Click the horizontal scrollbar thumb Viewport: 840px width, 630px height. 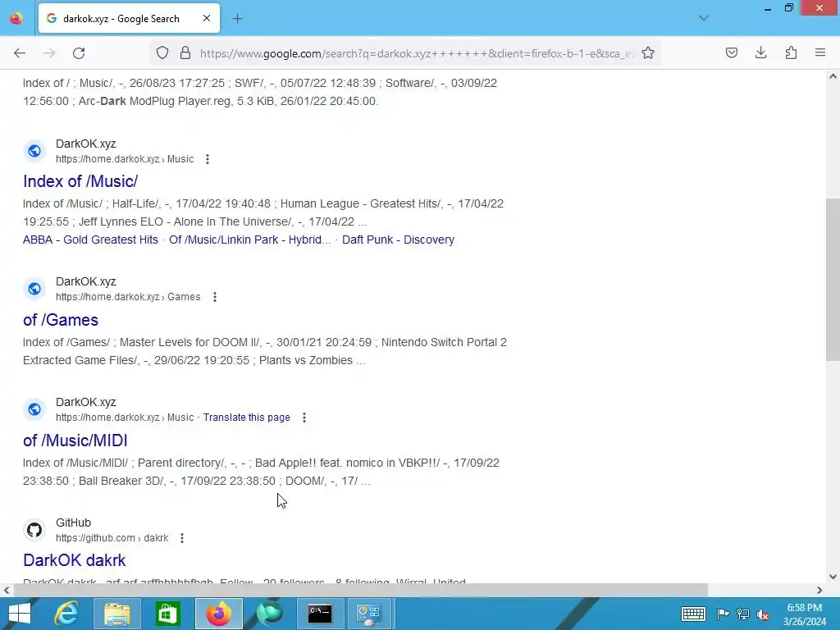point(361,590)
